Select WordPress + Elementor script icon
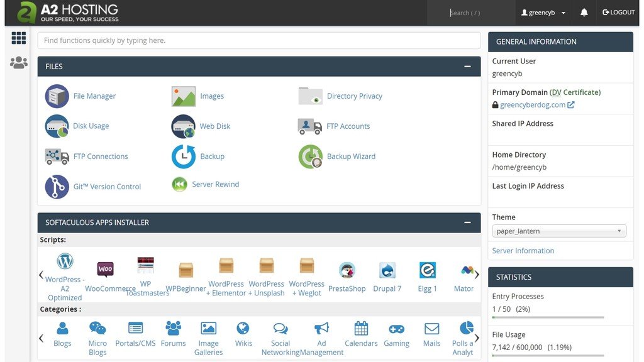 coord(226,266)
